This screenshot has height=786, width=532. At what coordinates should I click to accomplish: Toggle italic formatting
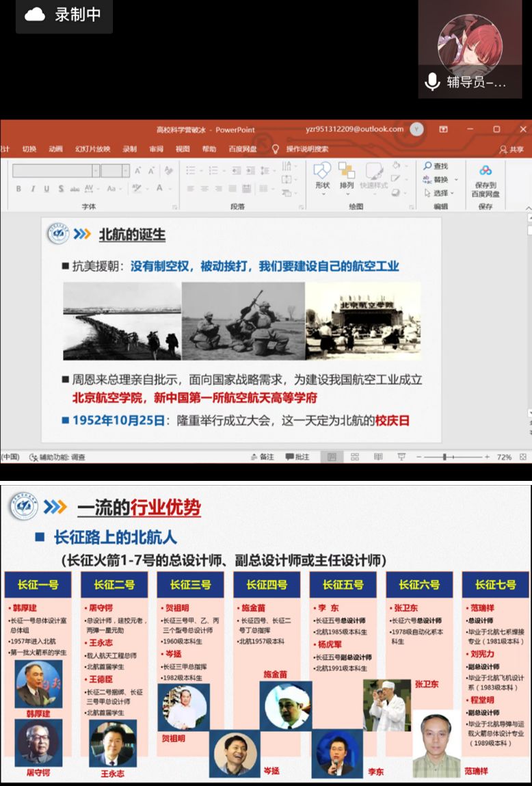click(32, 189)
